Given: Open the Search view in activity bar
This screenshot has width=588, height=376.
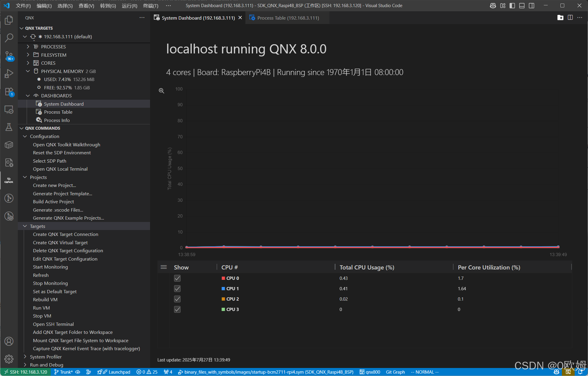Looking at the screenshot, I should (x=9, y=38).
